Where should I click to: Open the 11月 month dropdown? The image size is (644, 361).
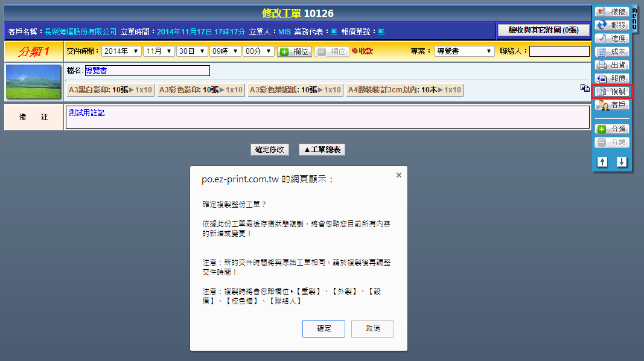coord(159,51)
